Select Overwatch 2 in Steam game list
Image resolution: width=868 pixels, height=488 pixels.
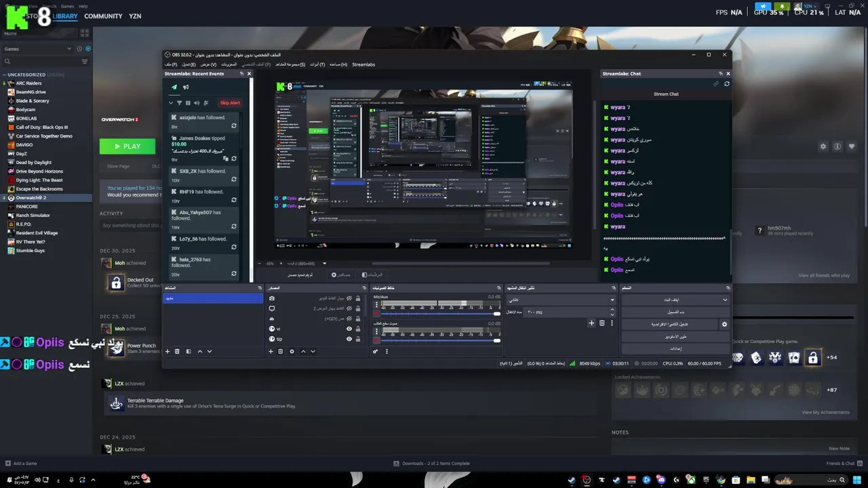[x=46, y=198]
